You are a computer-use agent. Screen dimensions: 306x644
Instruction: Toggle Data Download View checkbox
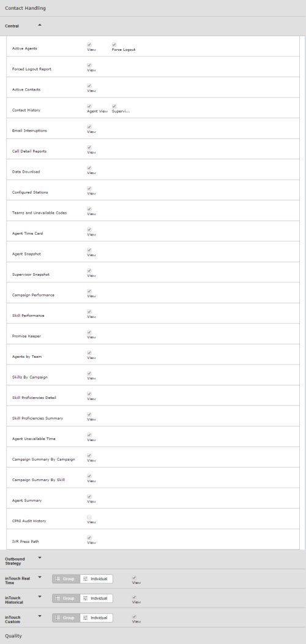(x=89, y=168)
